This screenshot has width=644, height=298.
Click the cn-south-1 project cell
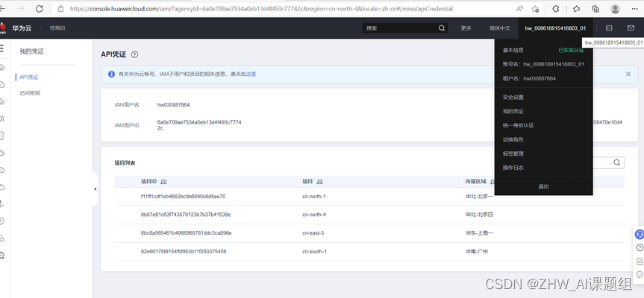click(x=314, y=251)
